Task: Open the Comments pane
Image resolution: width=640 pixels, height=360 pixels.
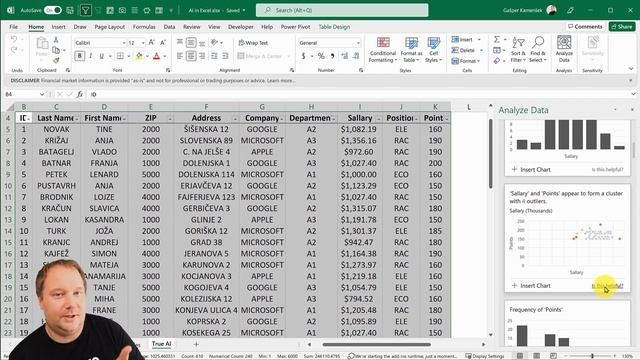Action: click(x=585, y=27)
